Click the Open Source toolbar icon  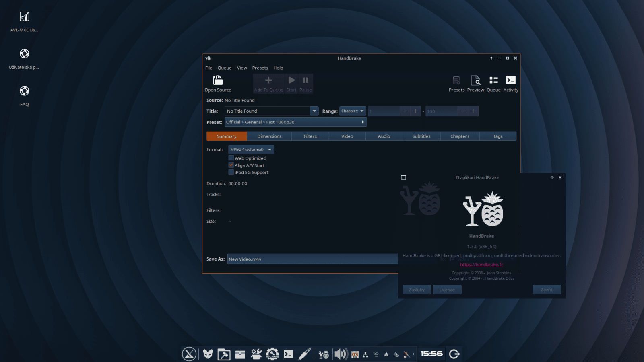click(x=218, y=82)
